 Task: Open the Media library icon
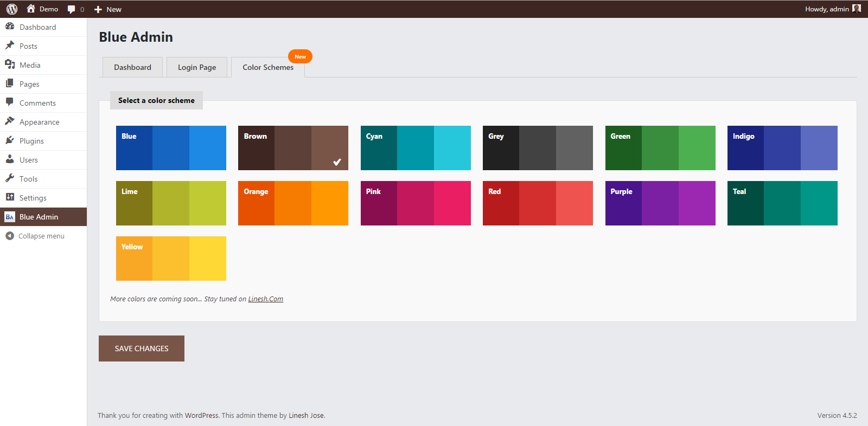coord(10,64)
